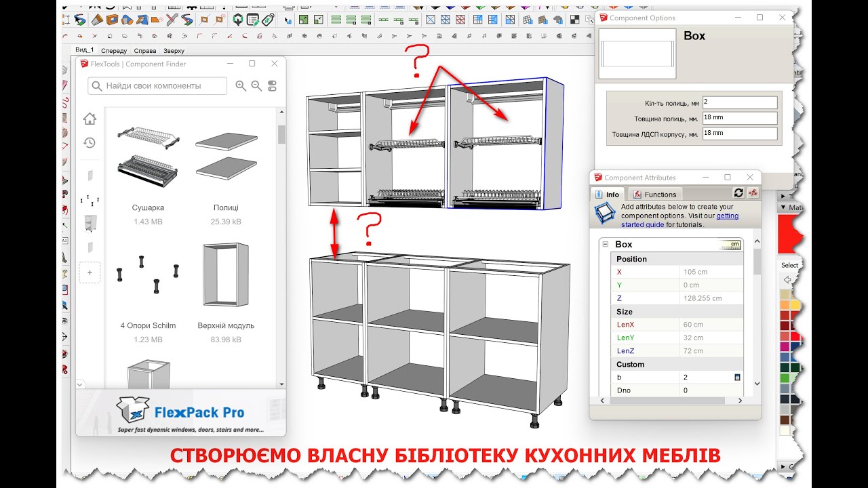Open Component Finder settings toggle icon

273,85
